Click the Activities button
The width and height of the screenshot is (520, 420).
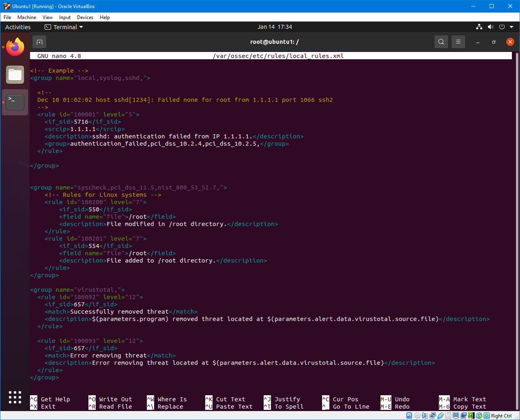[x=18, y=27]
